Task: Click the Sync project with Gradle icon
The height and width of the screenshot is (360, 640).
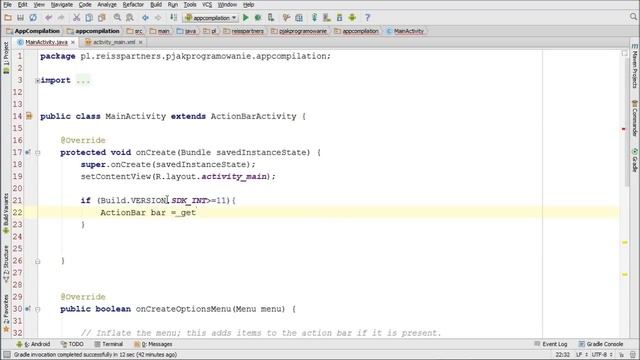Action: (314, 18)
